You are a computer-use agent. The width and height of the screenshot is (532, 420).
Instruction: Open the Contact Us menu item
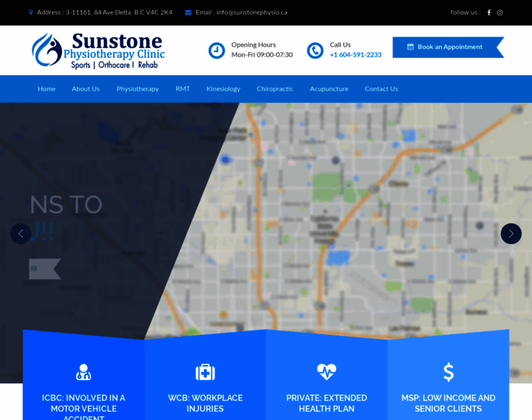(381, 89)
